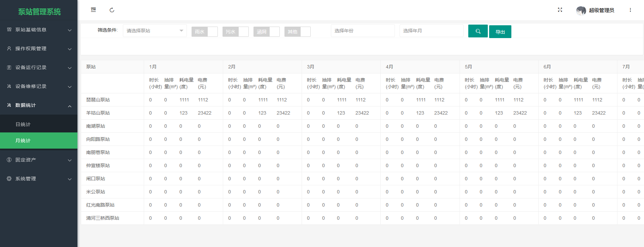Screen dimensions: 644x247
Task: Toggle the 其他 filter switch
Action: 297,32
